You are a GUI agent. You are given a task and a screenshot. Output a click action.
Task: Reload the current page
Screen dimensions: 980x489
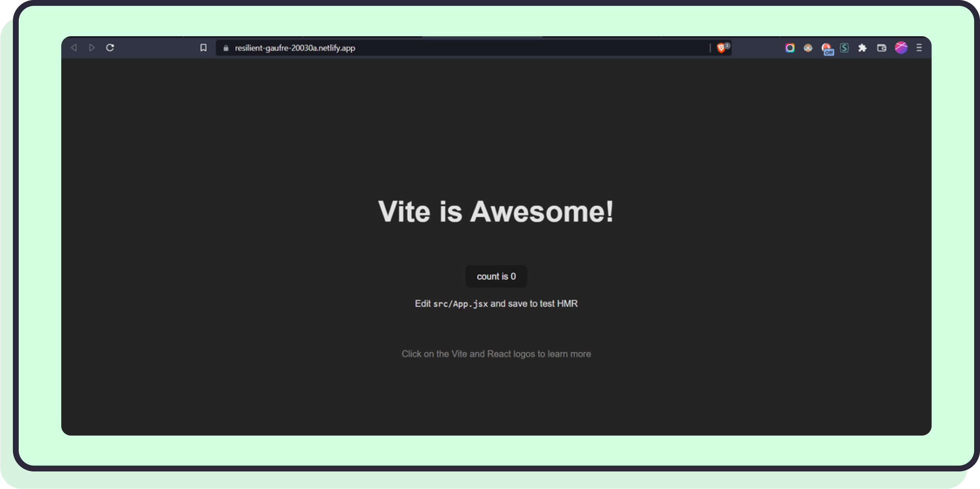point(110,48)
